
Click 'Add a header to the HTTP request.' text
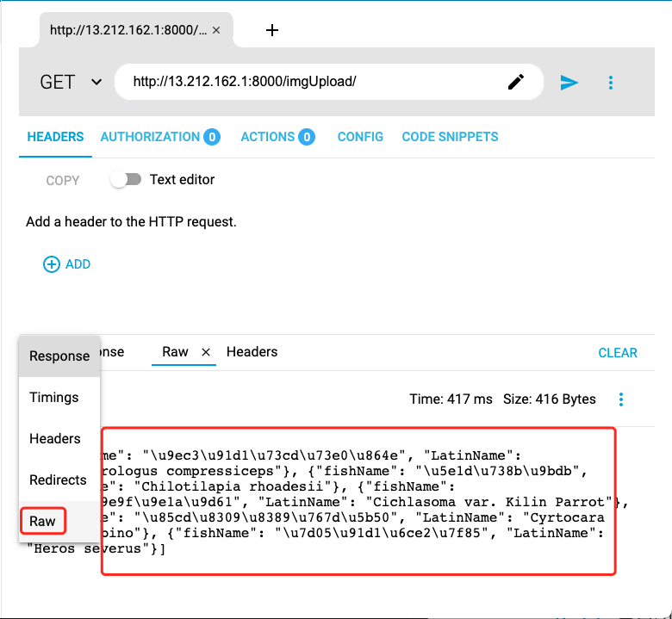coord(131,222)
